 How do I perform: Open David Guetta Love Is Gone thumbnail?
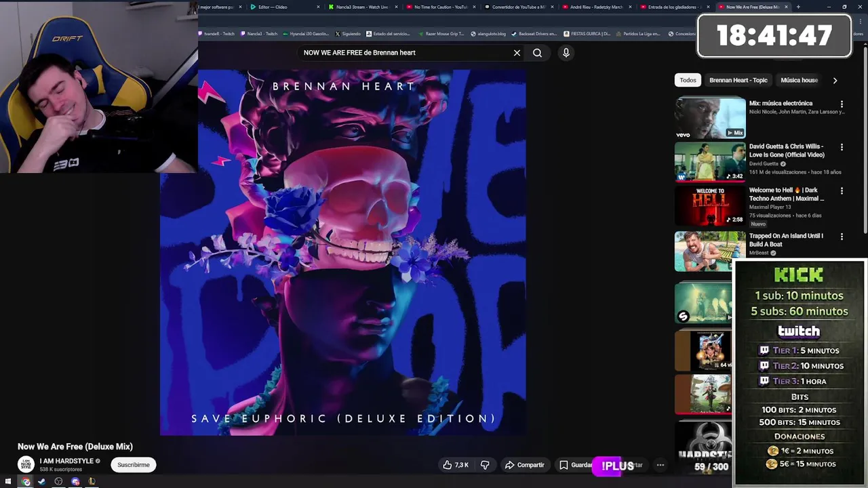710,161
